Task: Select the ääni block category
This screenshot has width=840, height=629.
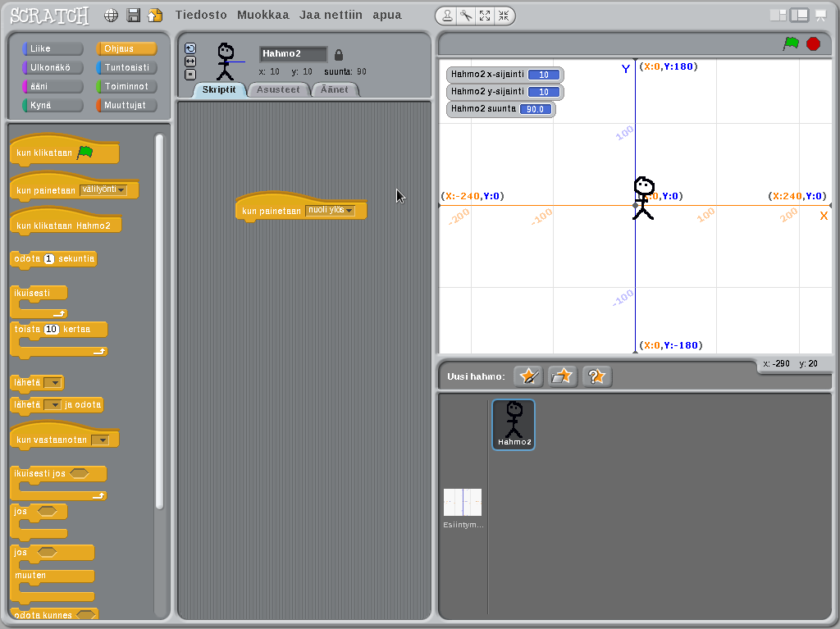Action: pos(52,86)
